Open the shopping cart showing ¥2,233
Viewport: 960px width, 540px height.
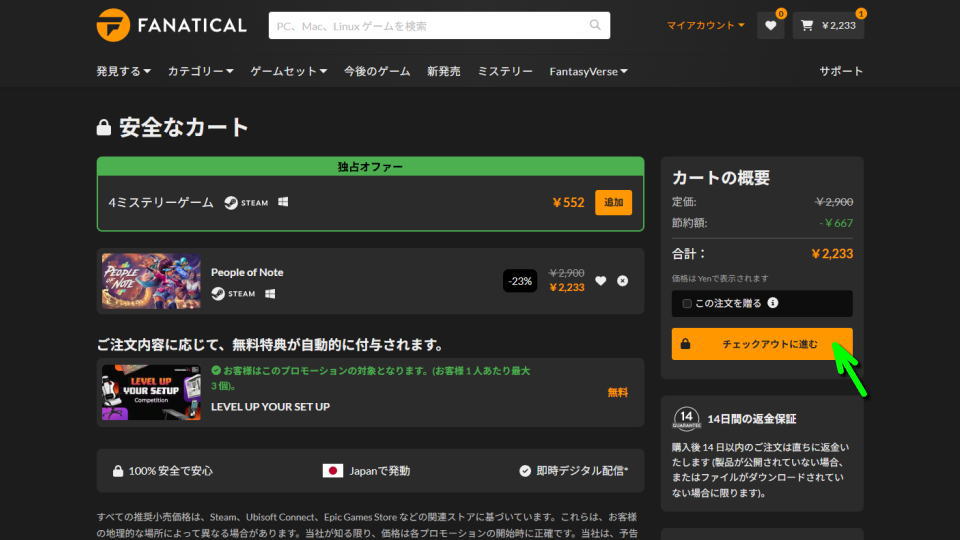pos(828,26)
